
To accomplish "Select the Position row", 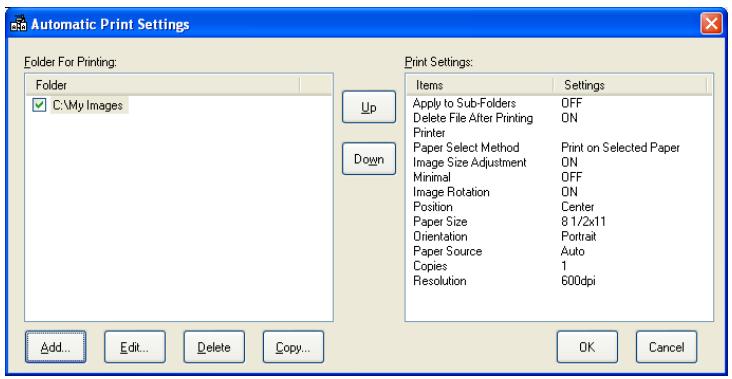I will (558, 207).
